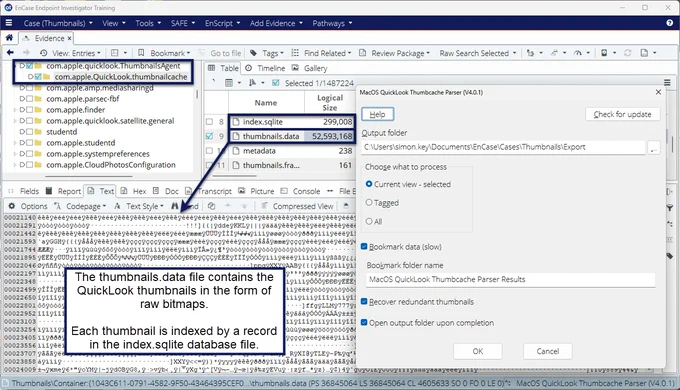The height and width of the screenshot is (390, 680).
Task: Select the Tagged radio option
Action: click(369, 203)
